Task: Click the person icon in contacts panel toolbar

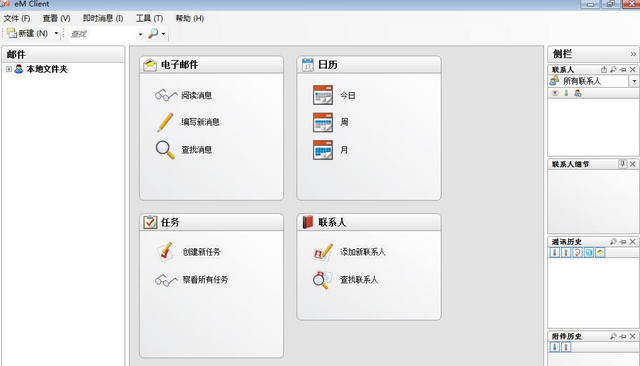Action: click(x=578, y=93)
